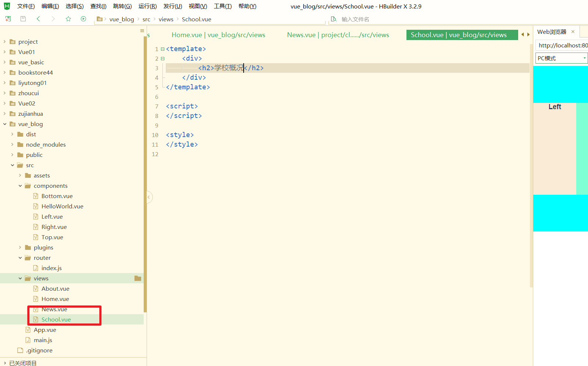Image resolution: width=588 pixels, height=366 pixels.
Task: Click the School.vue breadcrumb segment
Action: (197, 19)
